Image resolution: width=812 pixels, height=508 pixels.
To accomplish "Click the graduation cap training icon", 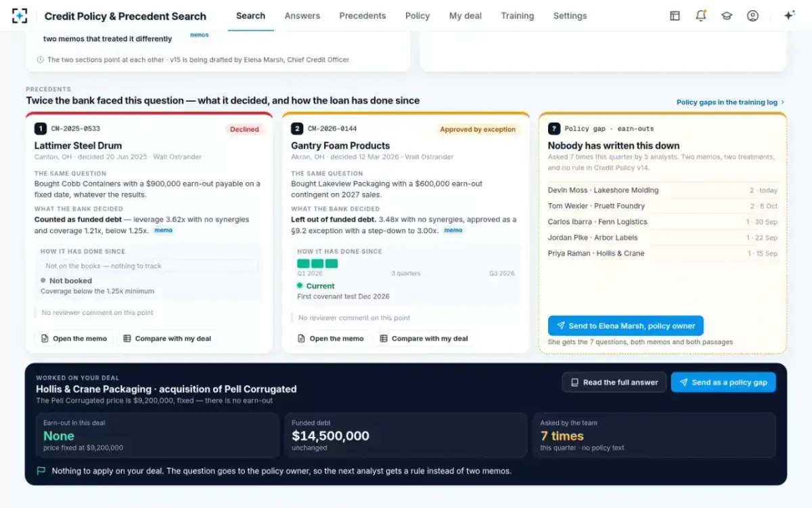I will point(727,16).
